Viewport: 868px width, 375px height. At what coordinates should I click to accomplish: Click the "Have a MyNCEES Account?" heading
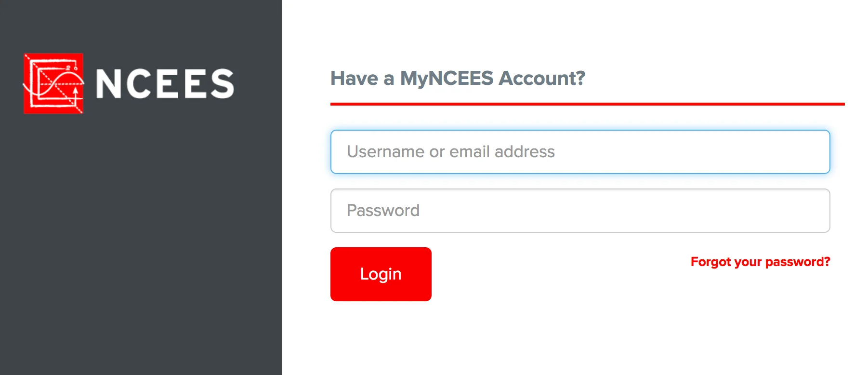[x=458, y=78]
